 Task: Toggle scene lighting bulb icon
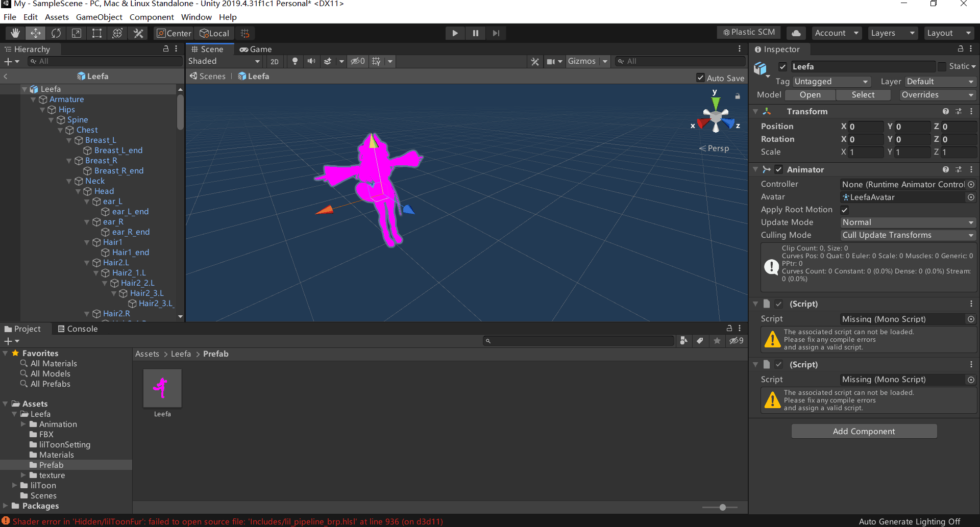(x=295, y=61)
